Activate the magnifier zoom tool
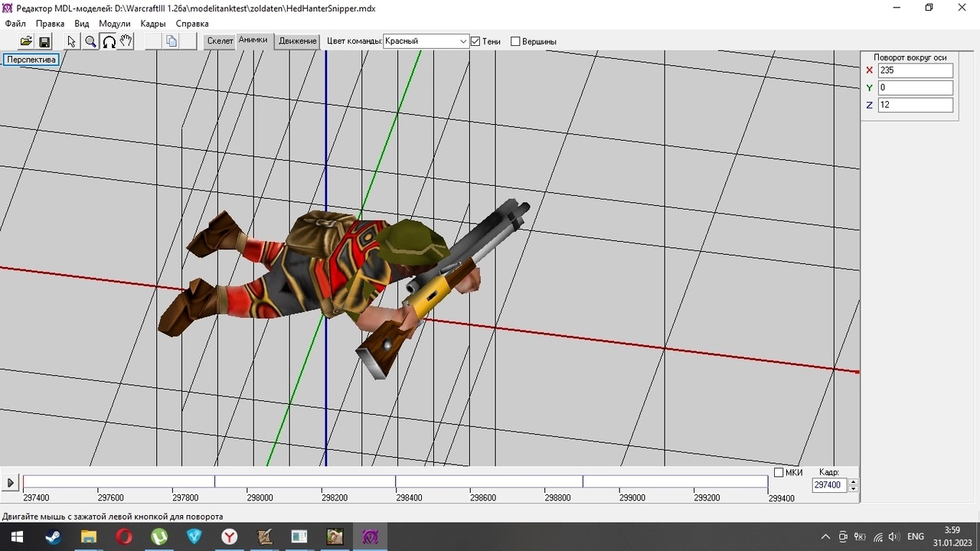Image resolution: width=980 pixels, height=551 pixels. 90,41
